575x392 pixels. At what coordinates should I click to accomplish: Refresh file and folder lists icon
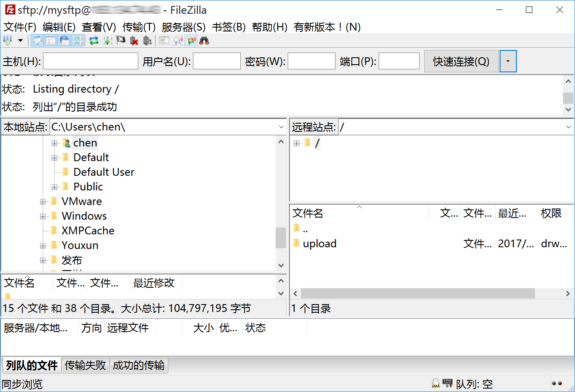click(x=94, y=41)
